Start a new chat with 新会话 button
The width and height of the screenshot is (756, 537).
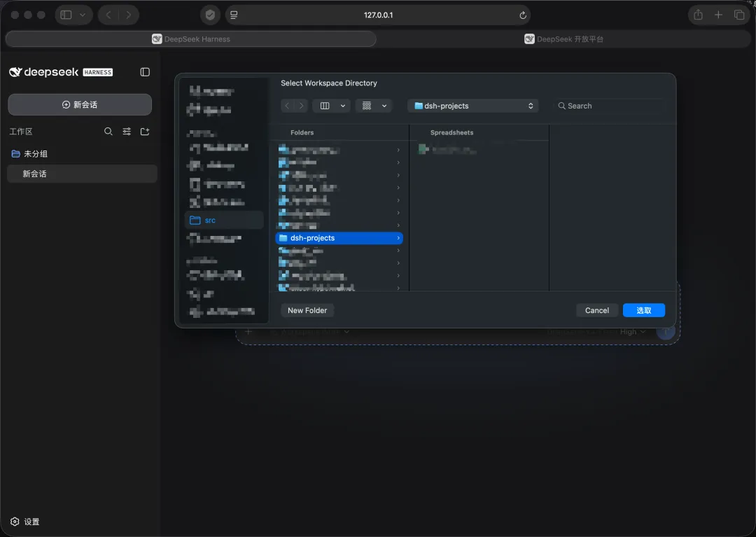(x=80, y=104)
